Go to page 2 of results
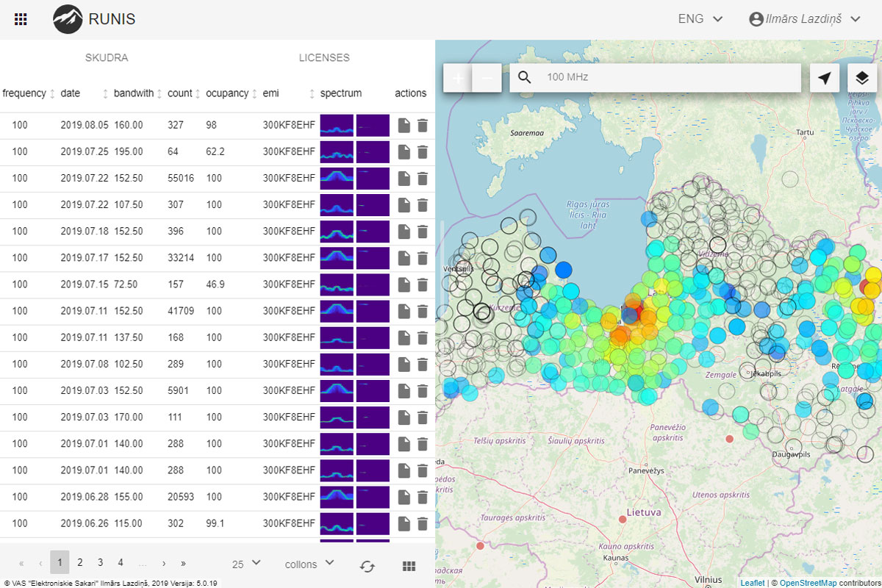The height and width of the screenshot is (588, 882). click(80, 563)
